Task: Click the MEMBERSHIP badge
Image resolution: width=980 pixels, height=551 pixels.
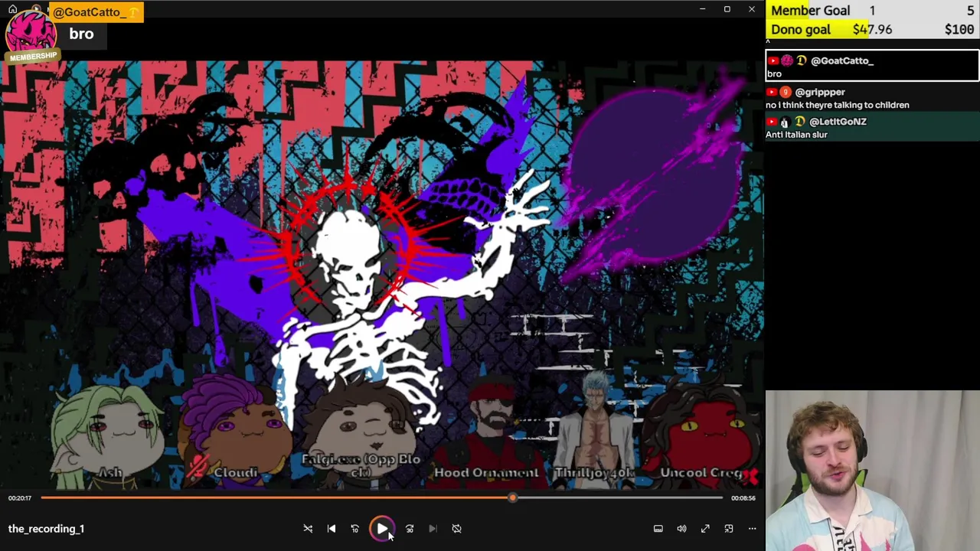Action: [x=33, y=57]
